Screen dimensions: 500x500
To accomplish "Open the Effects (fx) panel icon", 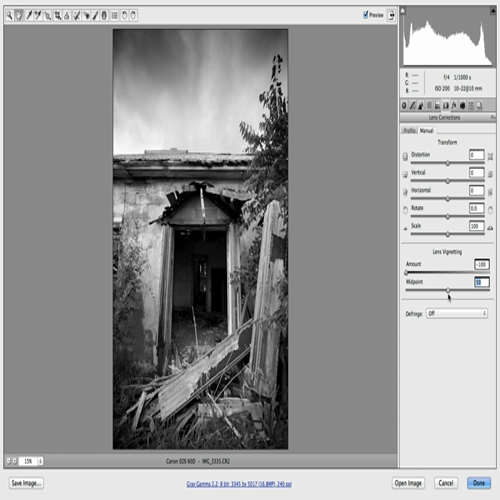I will click(x=454, y=106).
